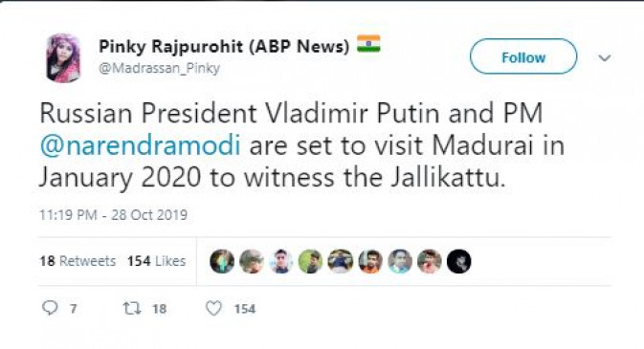Follow Pinky Rajpurohit account

523,56
